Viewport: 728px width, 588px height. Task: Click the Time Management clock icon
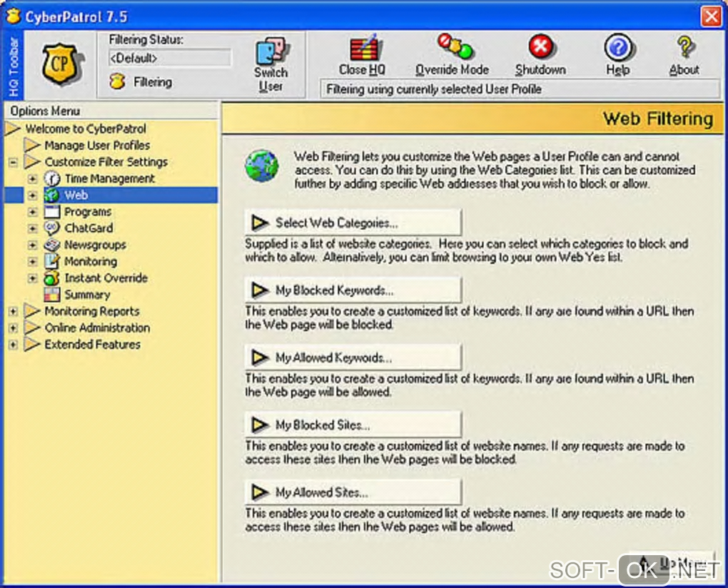point(52,178)
